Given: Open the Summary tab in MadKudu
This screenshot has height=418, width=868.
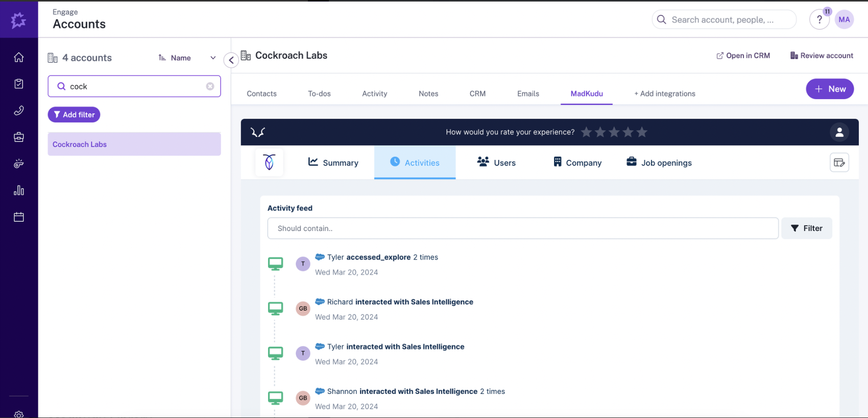Looking at the screenshot, I should [333, 162].
